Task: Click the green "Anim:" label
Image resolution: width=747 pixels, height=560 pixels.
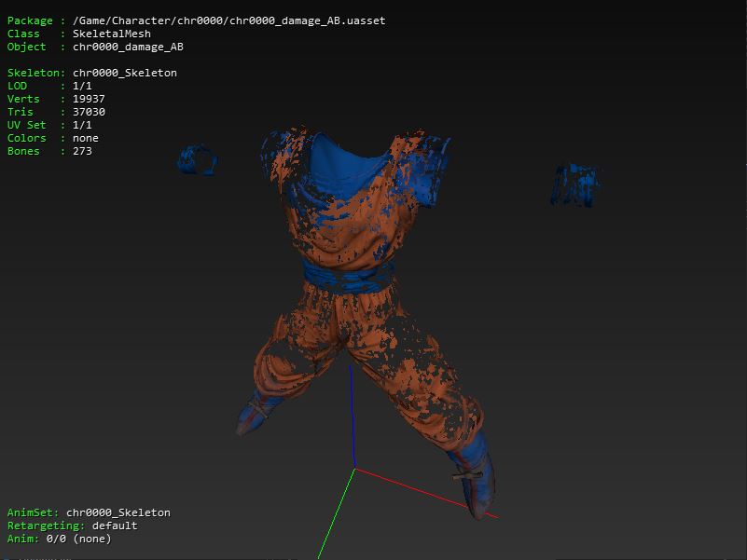Action: [x=23, y=539]
